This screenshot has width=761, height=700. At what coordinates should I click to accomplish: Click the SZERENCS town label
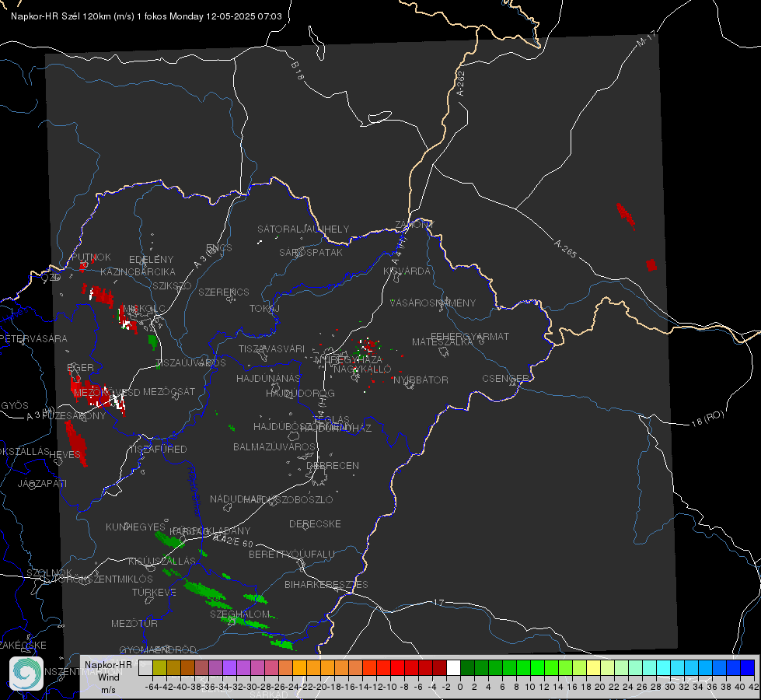point(224,292)
